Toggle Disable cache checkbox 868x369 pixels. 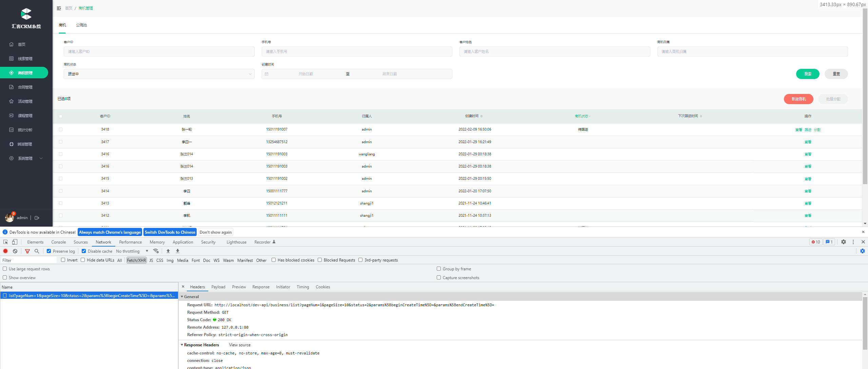(x=84, y=251)
